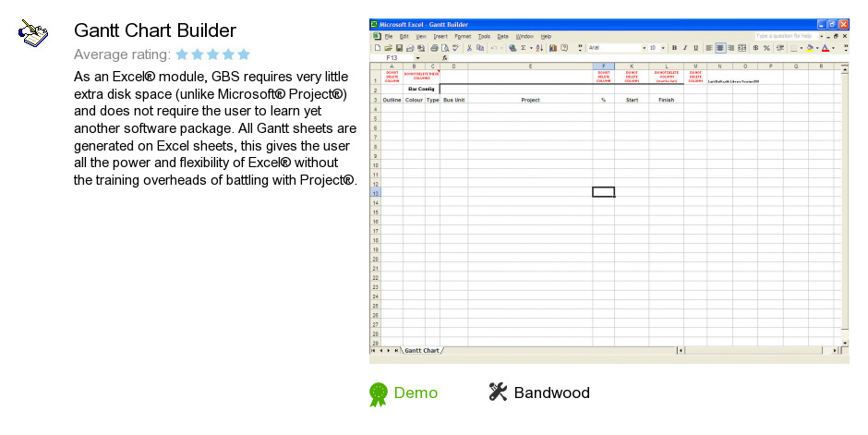The width and height of the screenshot is (868, 435).
Task: Open Font Color dropdown arrow
Action: coord(833,48)
